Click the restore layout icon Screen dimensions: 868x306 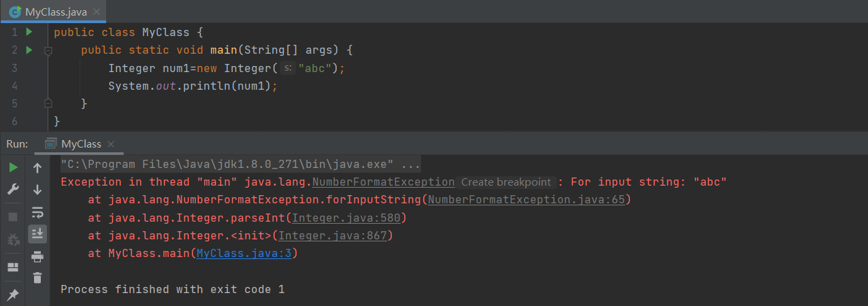13,267
